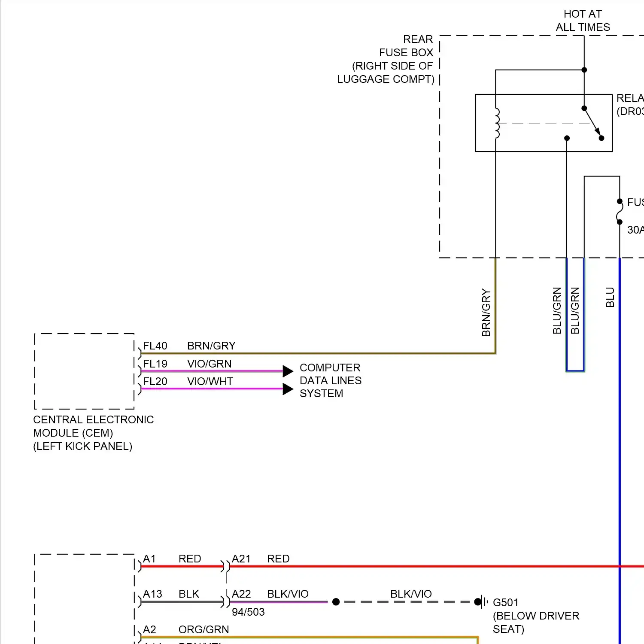Click the vertical BLU wire label
The width and height of the screenshot is (644, 644).
point(610,297)
